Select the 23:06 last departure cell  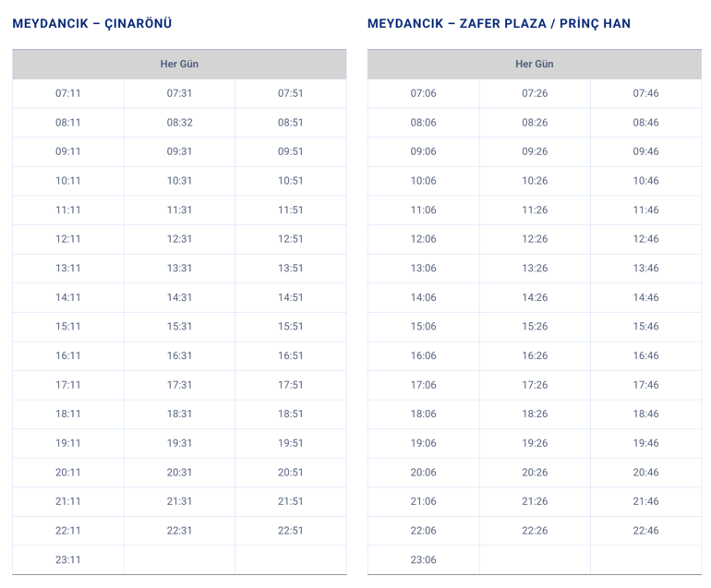(423, 560)
